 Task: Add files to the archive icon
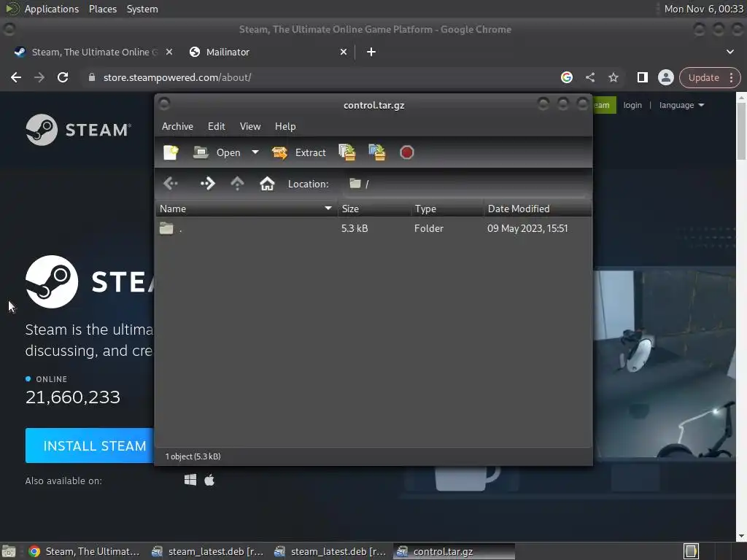pos(347,152)
